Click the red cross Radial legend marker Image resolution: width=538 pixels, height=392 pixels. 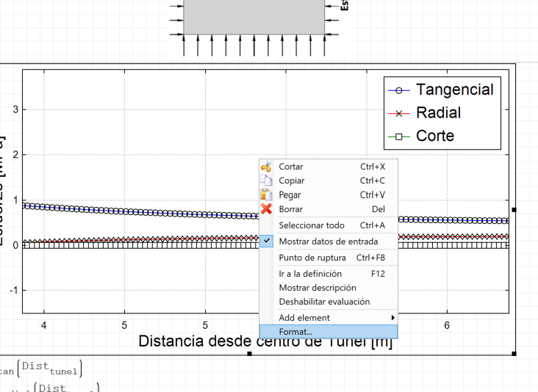click(x=399, y=113)
